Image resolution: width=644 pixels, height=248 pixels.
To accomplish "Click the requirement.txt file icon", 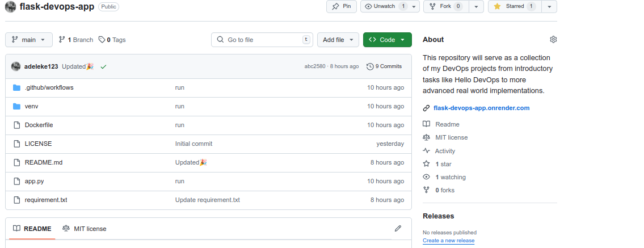I will [x=17, y=200].
